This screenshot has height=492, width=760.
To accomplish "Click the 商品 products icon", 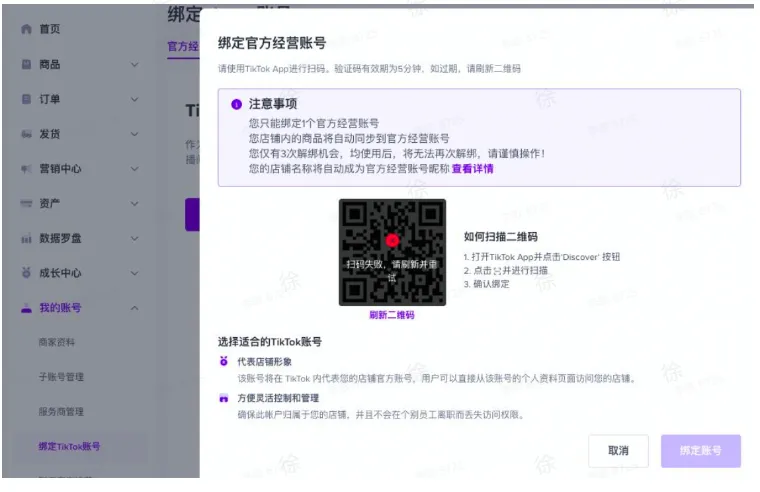I will coord(27,64).
